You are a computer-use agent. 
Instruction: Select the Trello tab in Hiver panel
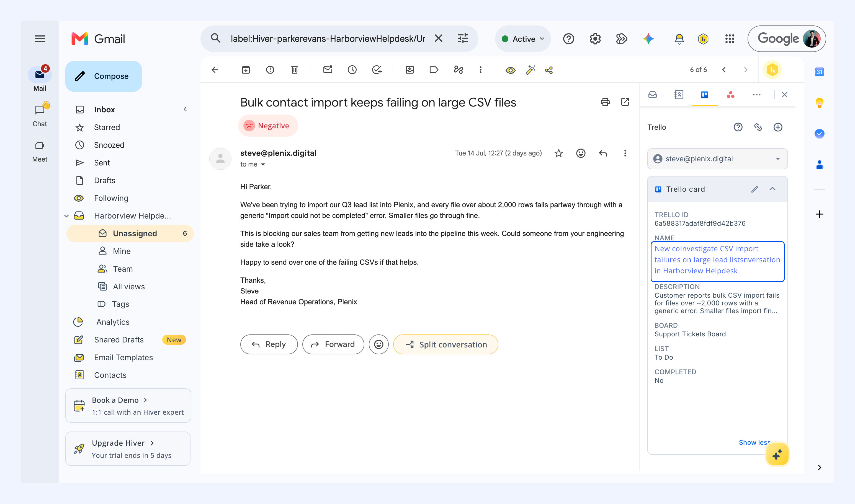704,95
